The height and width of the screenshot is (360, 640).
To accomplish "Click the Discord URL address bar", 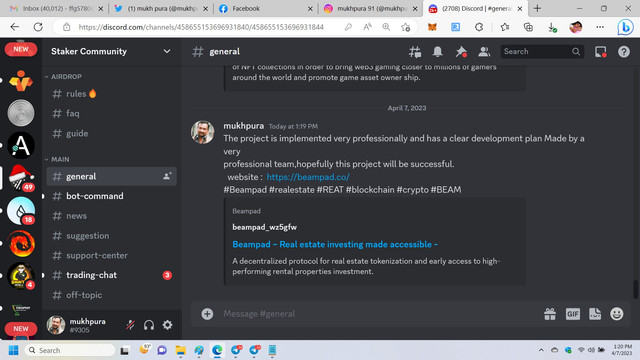I will pyautogui.click(x=201, y=27).
